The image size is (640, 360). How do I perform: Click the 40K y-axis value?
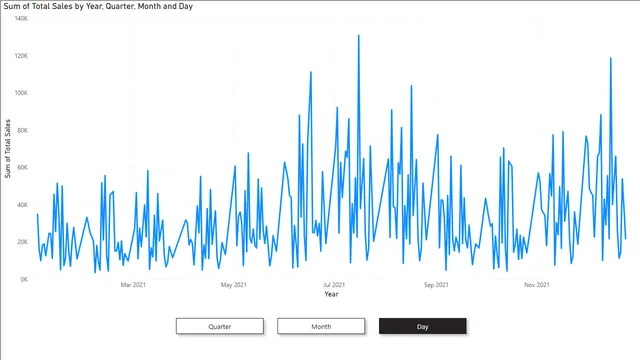pos(22,204)
